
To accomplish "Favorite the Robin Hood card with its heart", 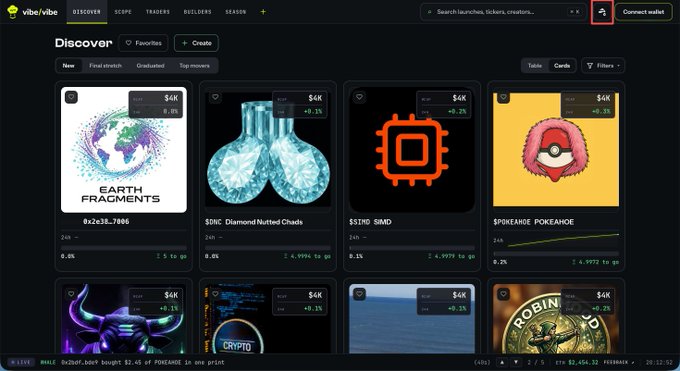I will coord(503,294).
